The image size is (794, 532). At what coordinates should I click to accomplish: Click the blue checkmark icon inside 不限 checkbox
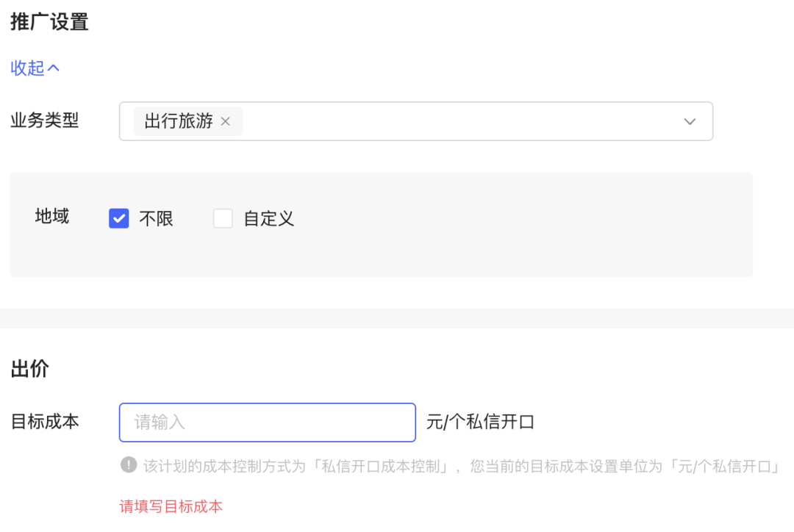click(118, 218)
